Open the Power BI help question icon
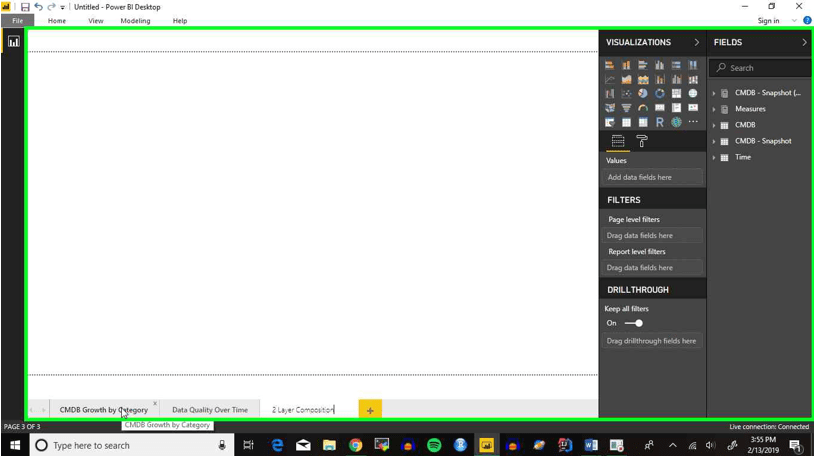The width and height of the screenshot is (816, 456). (807, 20)
